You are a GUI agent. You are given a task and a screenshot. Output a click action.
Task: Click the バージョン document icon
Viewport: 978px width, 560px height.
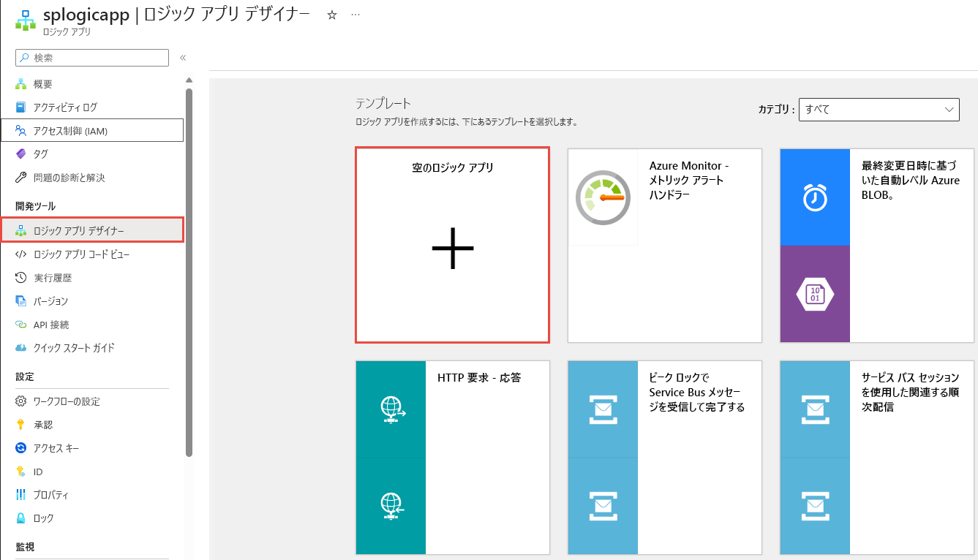21,301
